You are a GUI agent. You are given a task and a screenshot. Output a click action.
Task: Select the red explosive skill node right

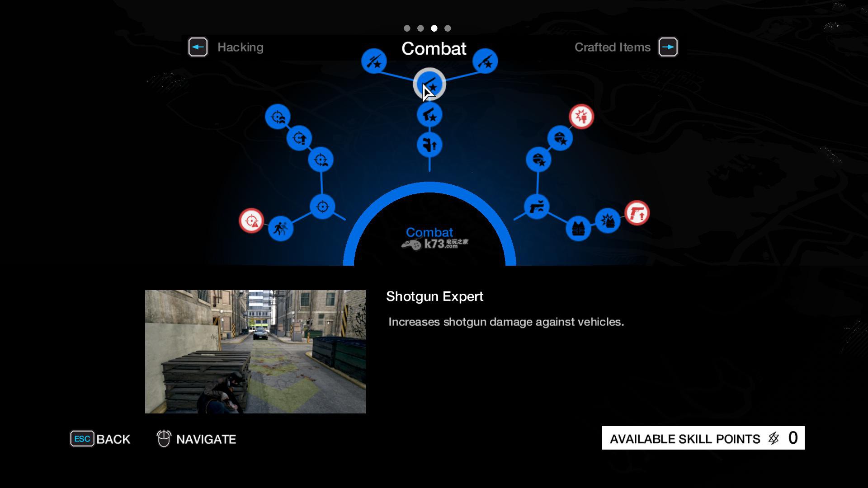pyautogui.click(x=582, y=117)
